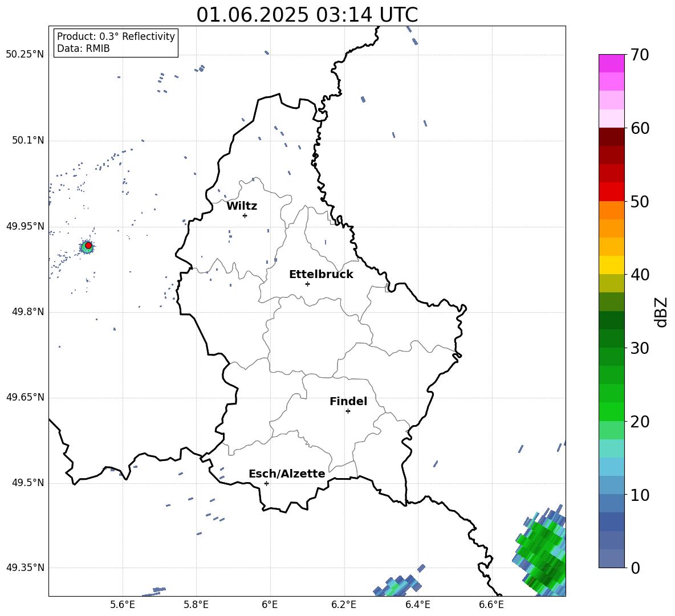Click the 6.6°E longitude label
Viewport: 675px width, 616px height.
coord(491,605)
